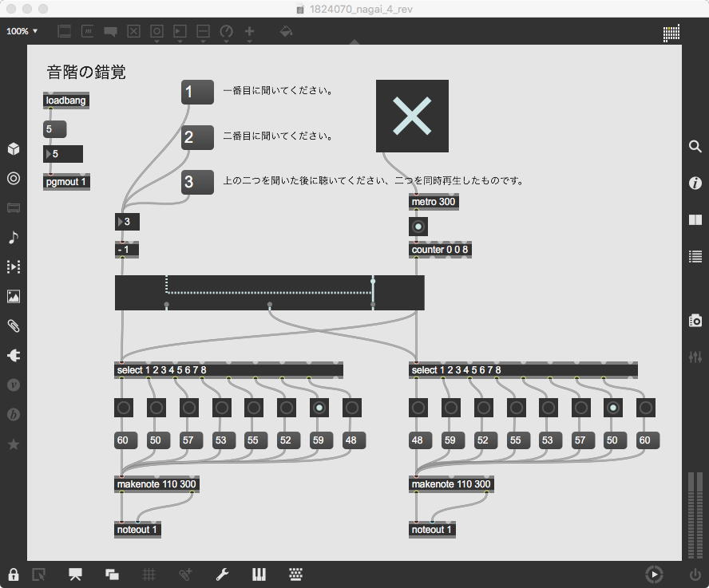Enter presentation mode via easel icon

[x=75, y=574]
